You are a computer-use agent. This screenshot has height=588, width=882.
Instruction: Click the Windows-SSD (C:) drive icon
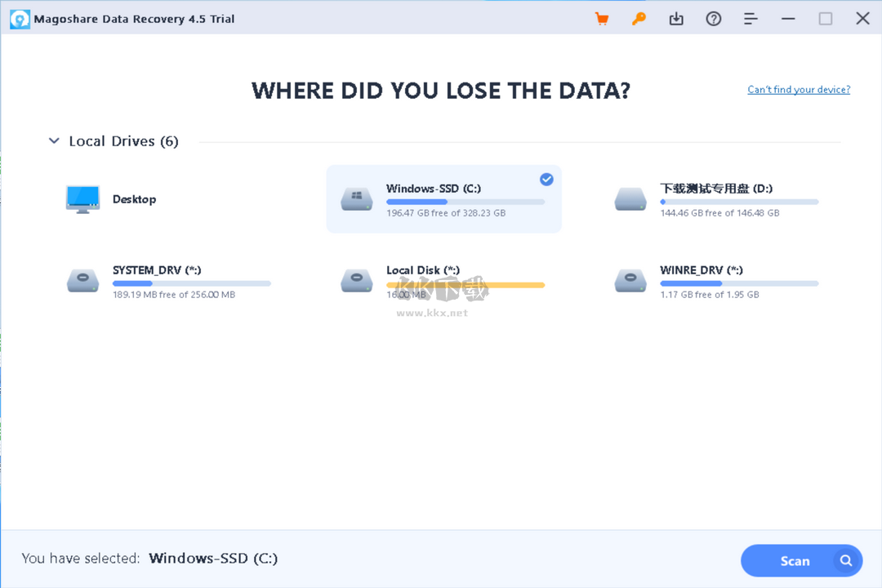[x=357, y=199]
